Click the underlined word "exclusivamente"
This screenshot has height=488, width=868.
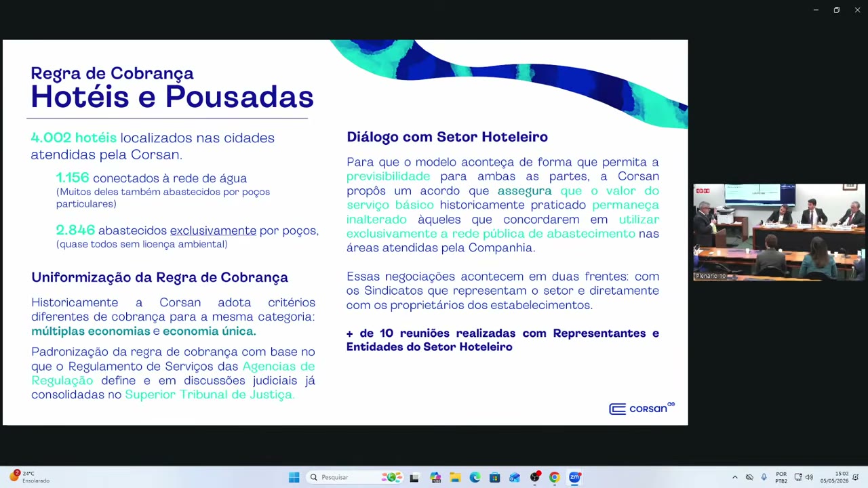click(213, 231)
